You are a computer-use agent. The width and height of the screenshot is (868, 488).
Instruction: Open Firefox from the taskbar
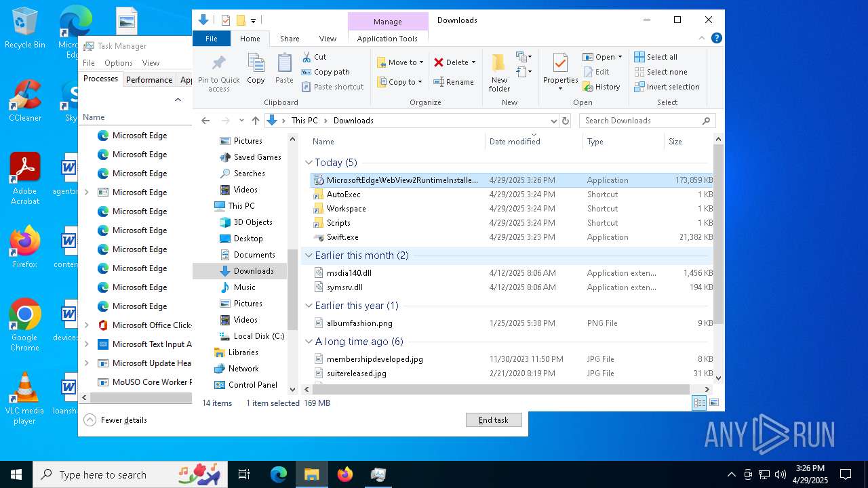click(345, 474)
